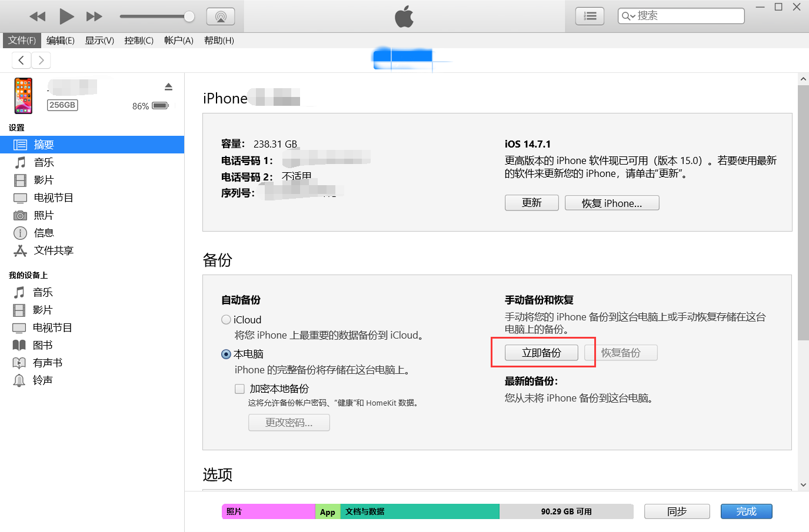Screen dimensions: 809x532
Task: Skip ahead with the fast-forward icon
Action: tap(94, 16)
